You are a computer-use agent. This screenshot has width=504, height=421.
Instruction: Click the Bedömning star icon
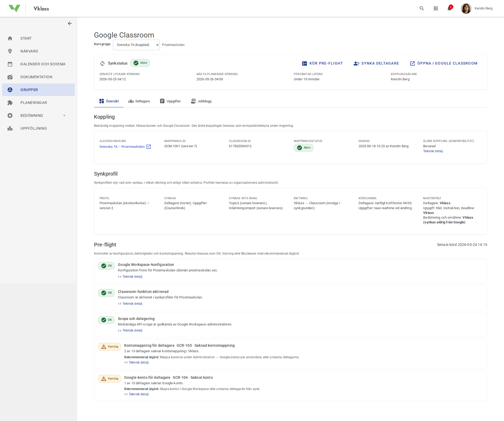[10, 115]
